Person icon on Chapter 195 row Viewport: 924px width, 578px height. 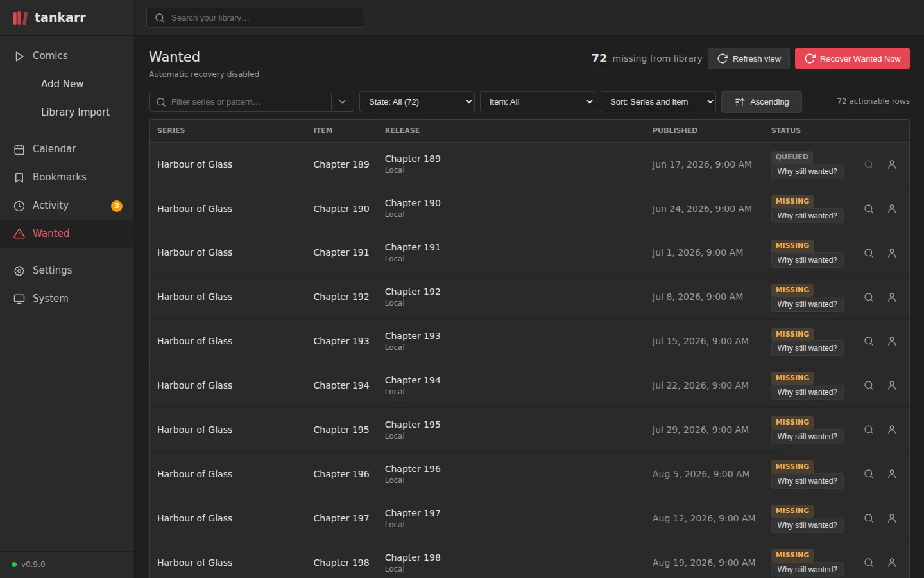[x=892, y=430]
